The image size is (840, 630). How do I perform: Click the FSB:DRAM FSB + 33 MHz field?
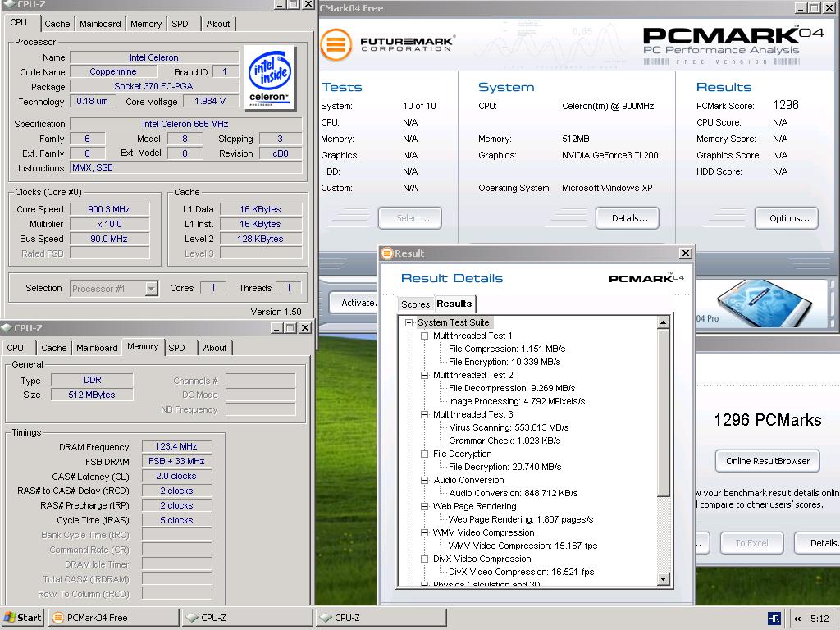(x=176, y=461)
